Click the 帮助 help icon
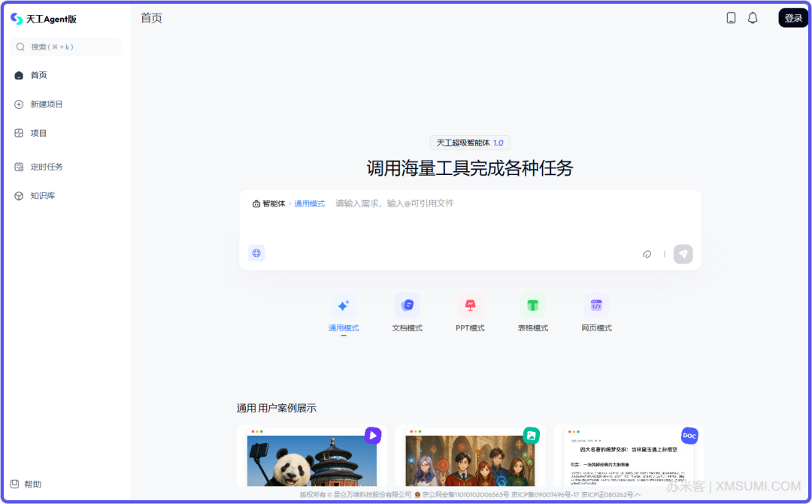 click(x=14, y=484)
